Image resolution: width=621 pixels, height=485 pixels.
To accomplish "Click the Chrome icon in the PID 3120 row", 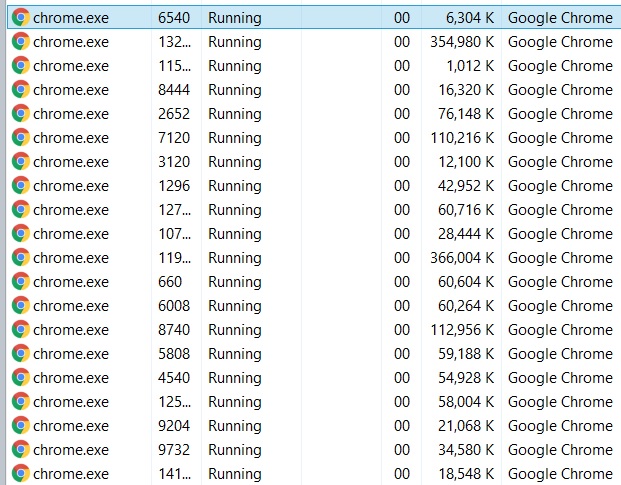I will 21,162.
